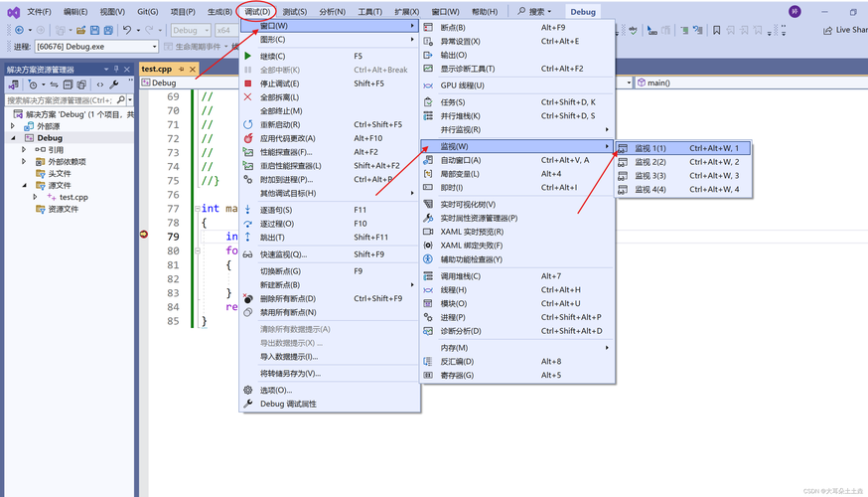Expand the test.cpp tree node
Screen dimensions: 868x497
35,197
